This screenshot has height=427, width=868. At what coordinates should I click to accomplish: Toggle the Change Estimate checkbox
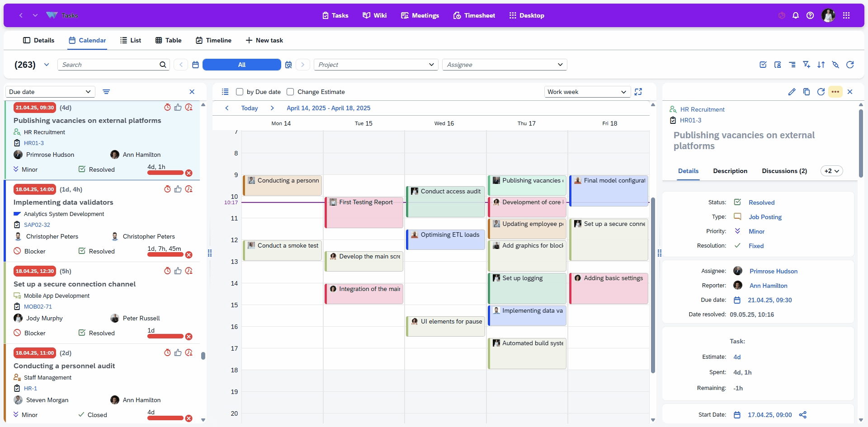pos(290,92)
